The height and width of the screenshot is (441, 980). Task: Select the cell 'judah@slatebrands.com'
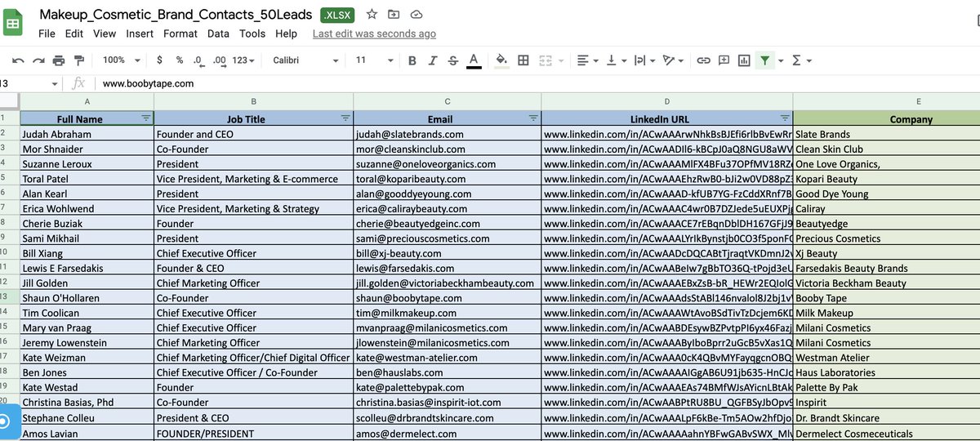[x=447, y=134]
